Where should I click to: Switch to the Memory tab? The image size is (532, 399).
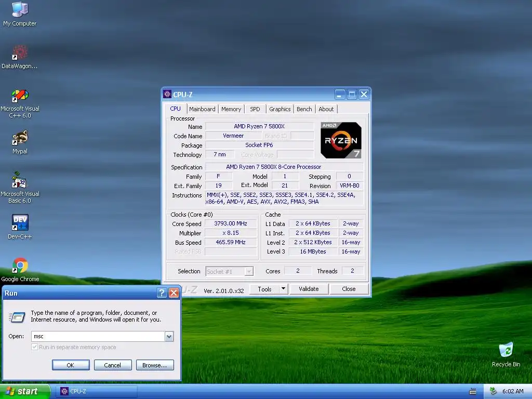pos(231,109)
